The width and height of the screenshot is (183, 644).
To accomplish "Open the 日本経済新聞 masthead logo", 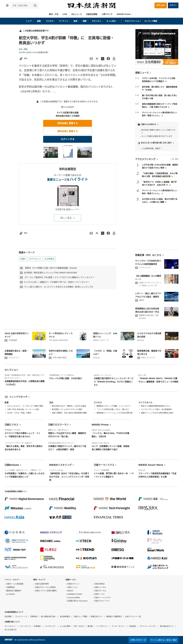I will coord(91,6).
